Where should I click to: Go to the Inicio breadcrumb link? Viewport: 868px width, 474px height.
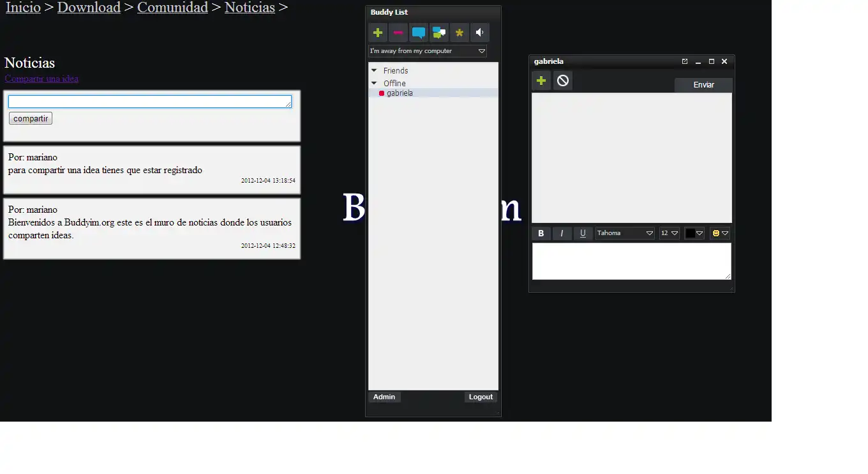(x=23, y=8)
